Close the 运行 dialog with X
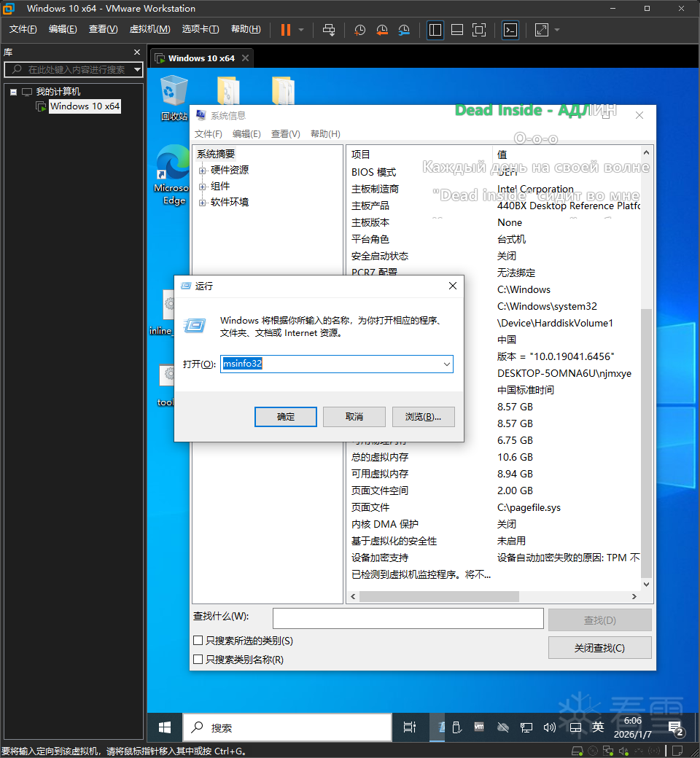Image resolution: width=700 pixels, height=758 pixels. click(453, 286)
